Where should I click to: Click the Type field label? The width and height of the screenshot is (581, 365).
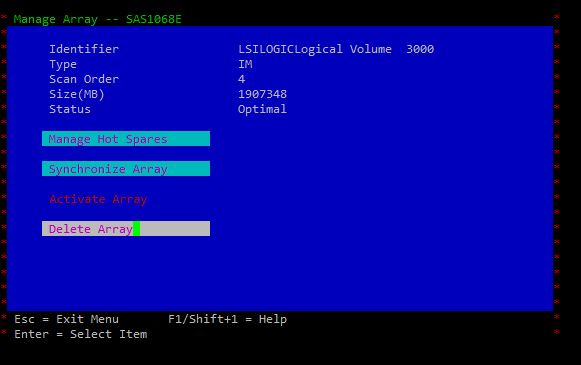[63, 64]
